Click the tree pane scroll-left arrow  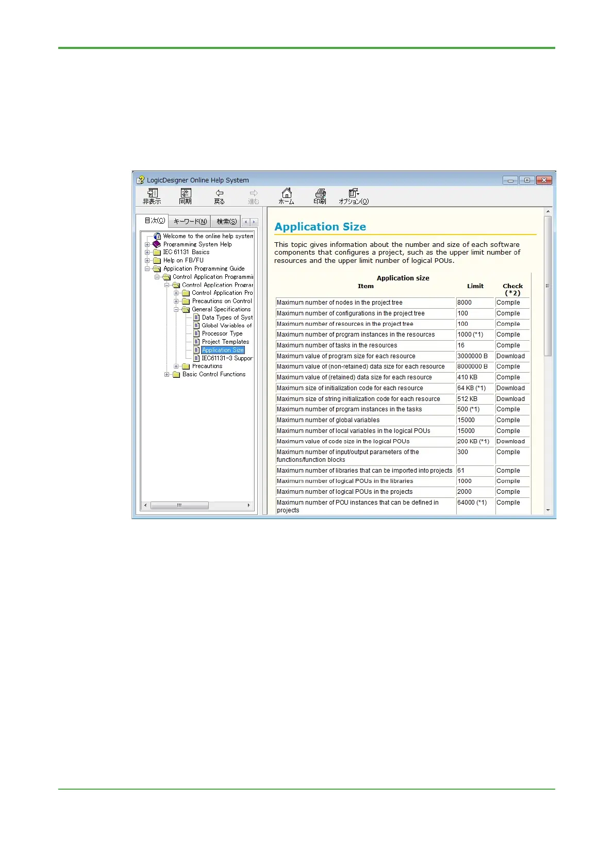click(145, 506)
